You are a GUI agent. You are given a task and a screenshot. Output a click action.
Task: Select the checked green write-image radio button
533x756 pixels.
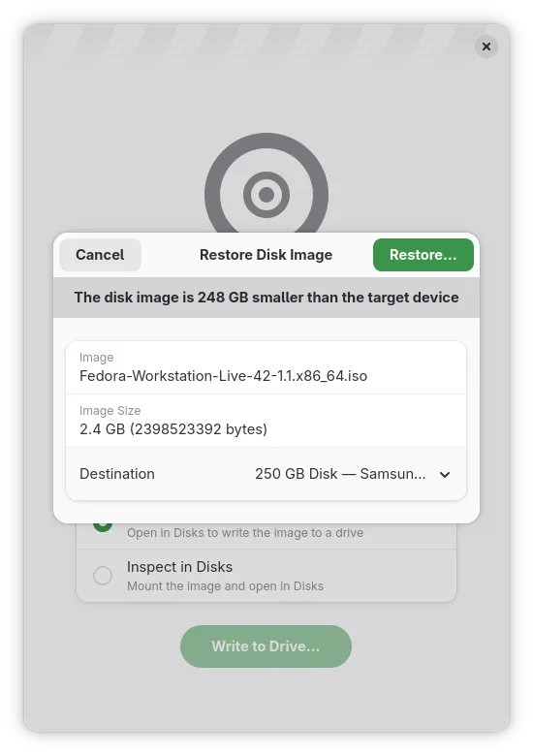103,525
